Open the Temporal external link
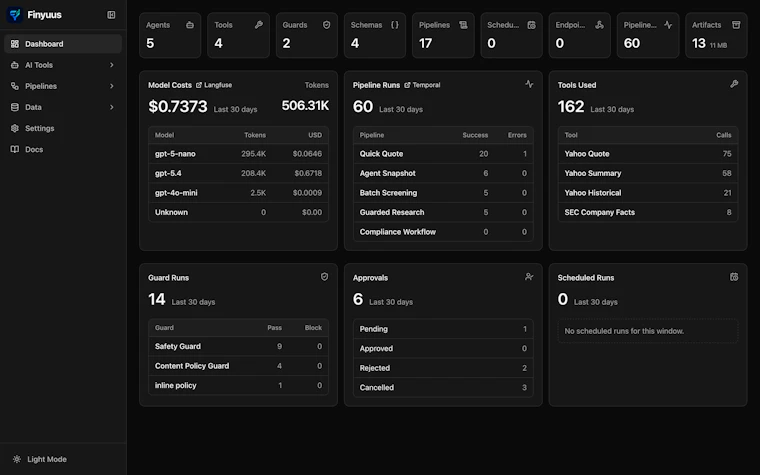This screenshot has width=760, height=475. coord(422,85)
